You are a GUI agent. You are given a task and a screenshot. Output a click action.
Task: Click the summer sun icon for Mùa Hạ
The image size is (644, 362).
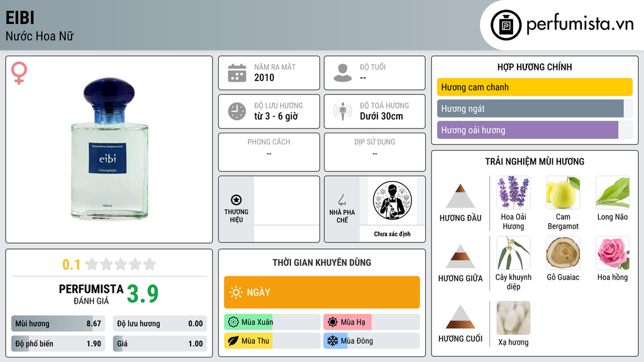[333, 322]
